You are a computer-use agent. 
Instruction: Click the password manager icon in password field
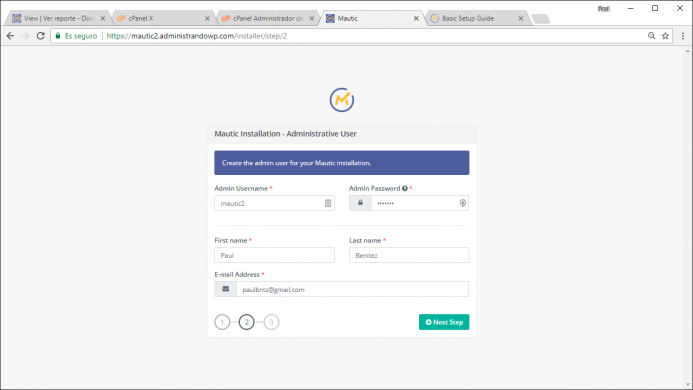[x=462, y=203]
